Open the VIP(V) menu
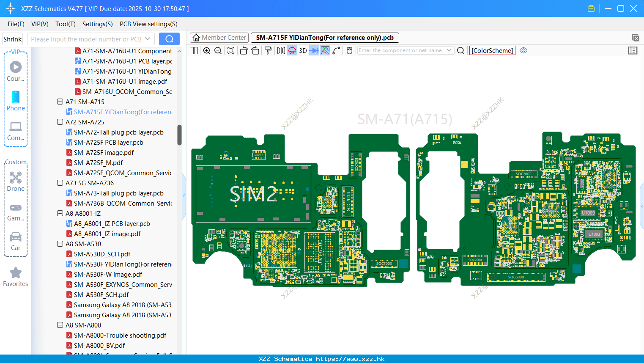This screenshot has width=644, height=363. [40, 24]
